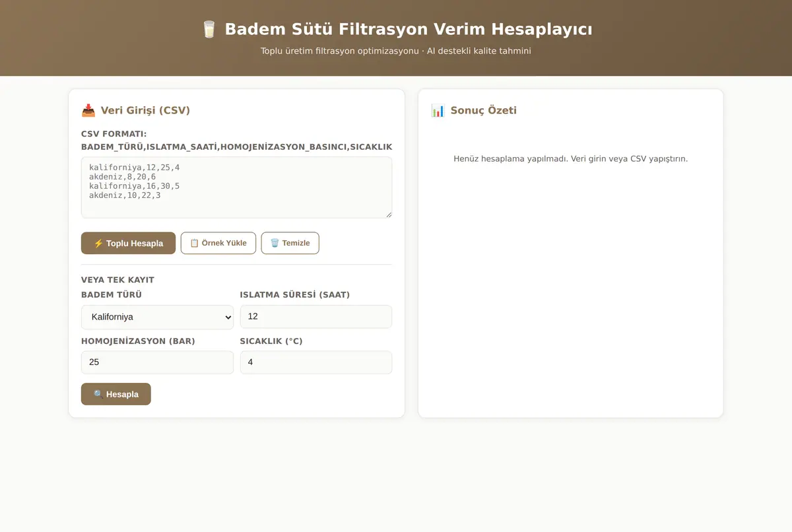Click the textarea resize grip corner

pyautogui.click(x=388, y=215)
